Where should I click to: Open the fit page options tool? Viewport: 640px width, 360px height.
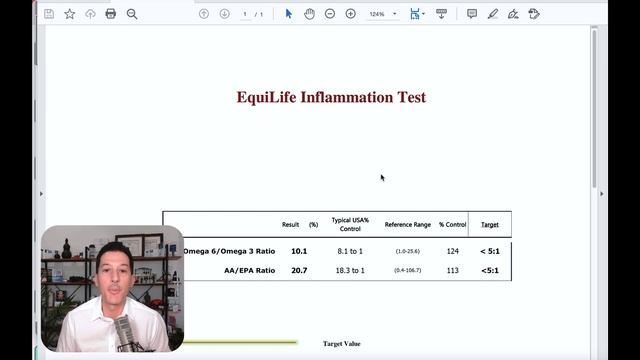[x=417, y=14]
